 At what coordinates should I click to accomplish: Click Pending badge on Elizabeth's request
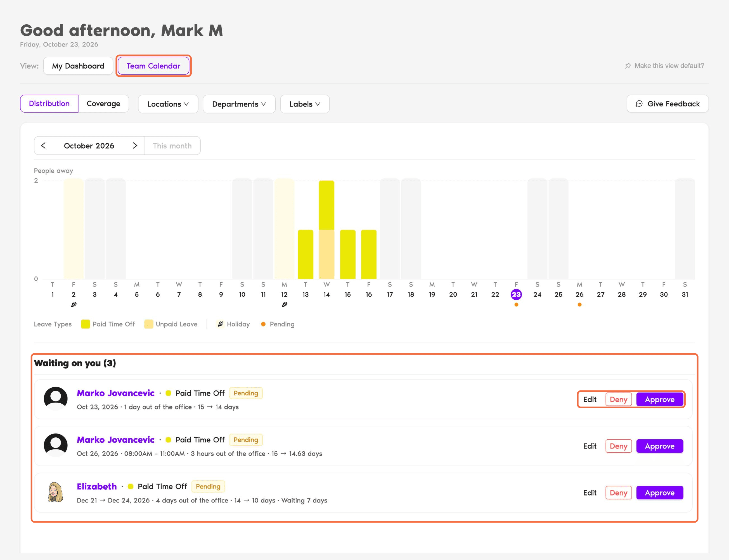click(208, 486)
